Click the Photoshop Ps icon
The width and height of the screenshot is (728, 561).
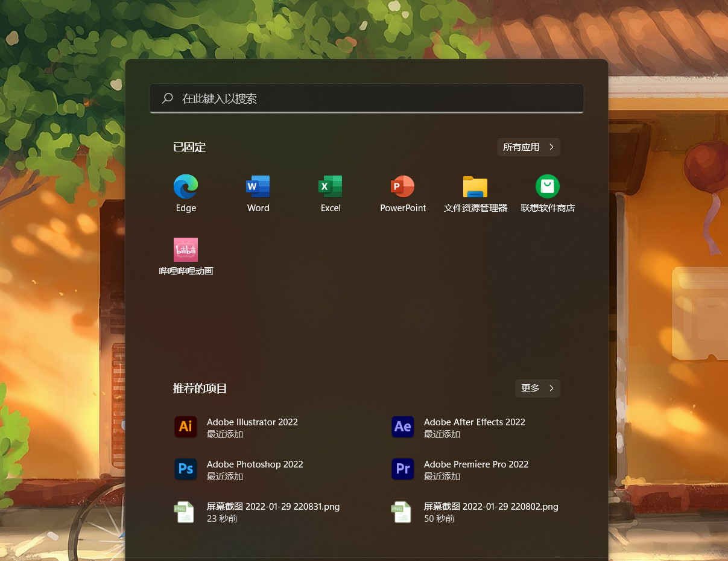186,469
